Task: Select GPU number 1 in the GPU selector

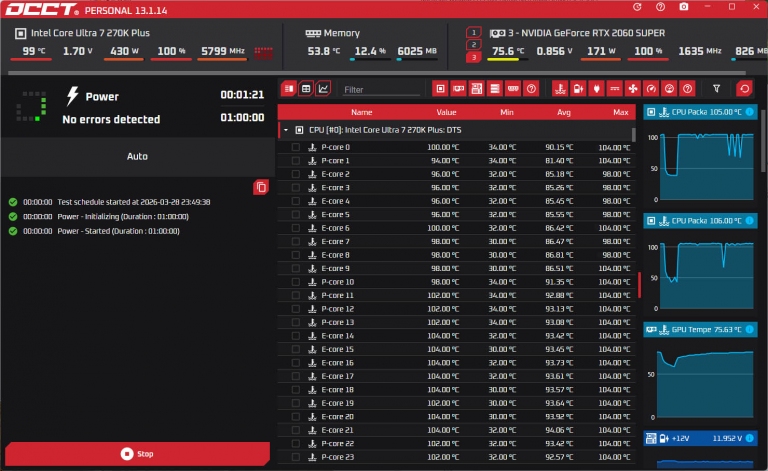Action: tap(473, 32)
